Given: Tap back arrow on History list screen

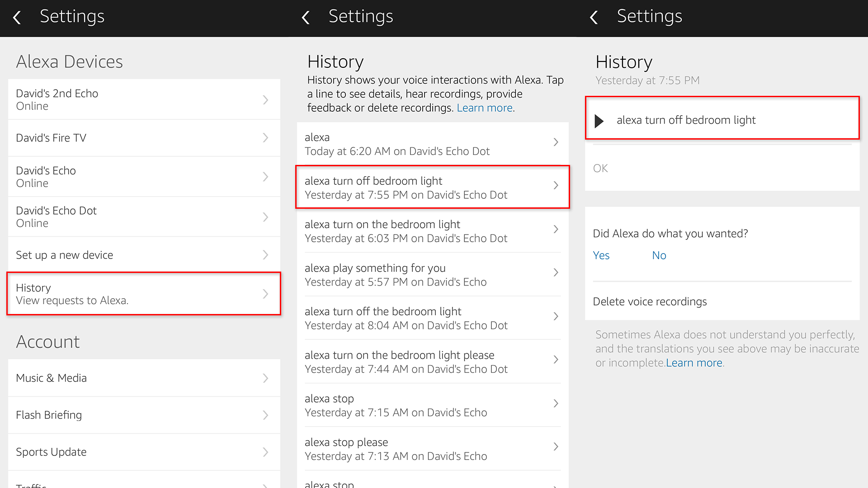Looking at the screenshot, I should (306, 18).
